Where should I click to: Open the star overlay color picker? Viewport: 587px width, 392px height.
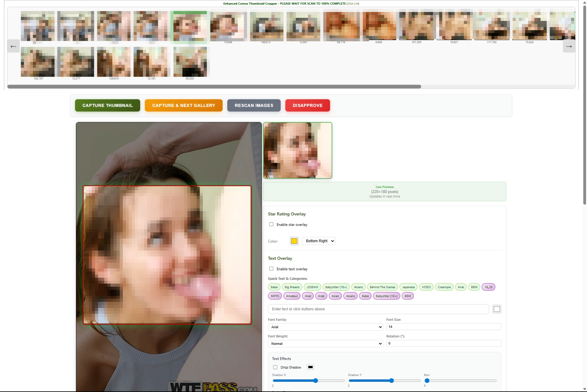(x=294, y=241)
